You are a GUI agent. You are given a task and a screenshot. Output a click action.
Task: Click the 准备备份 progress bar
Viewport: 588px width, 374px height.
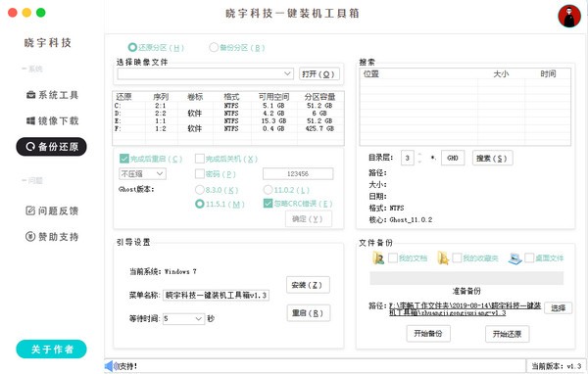click(466, 278)
